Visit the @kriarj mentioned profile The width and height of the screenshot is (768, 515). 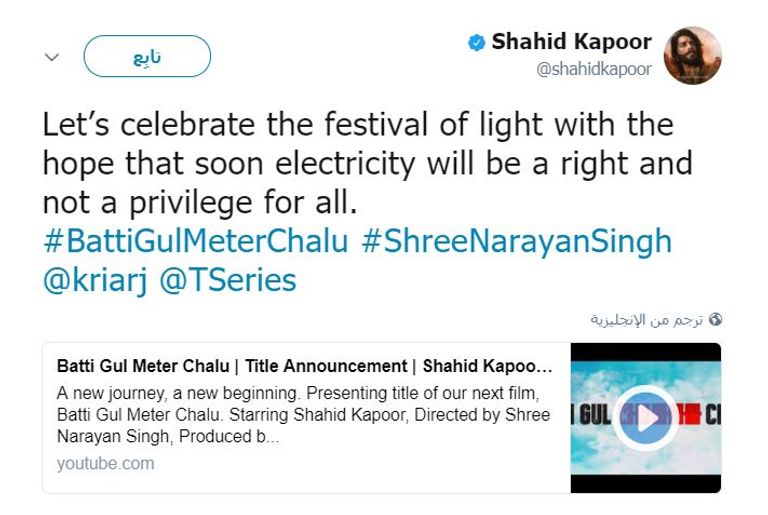tap(95, 280)
